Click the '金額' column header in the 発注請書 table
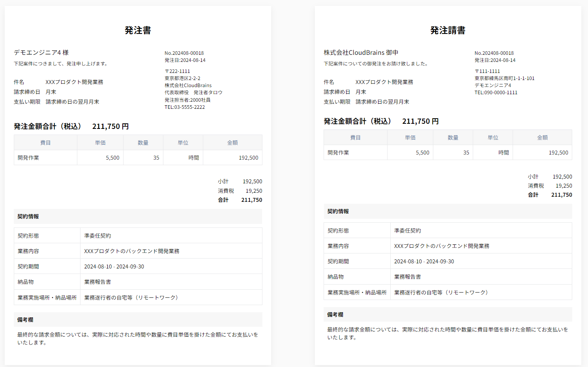This screenshot has width=588, height=367. coord(542,138)
